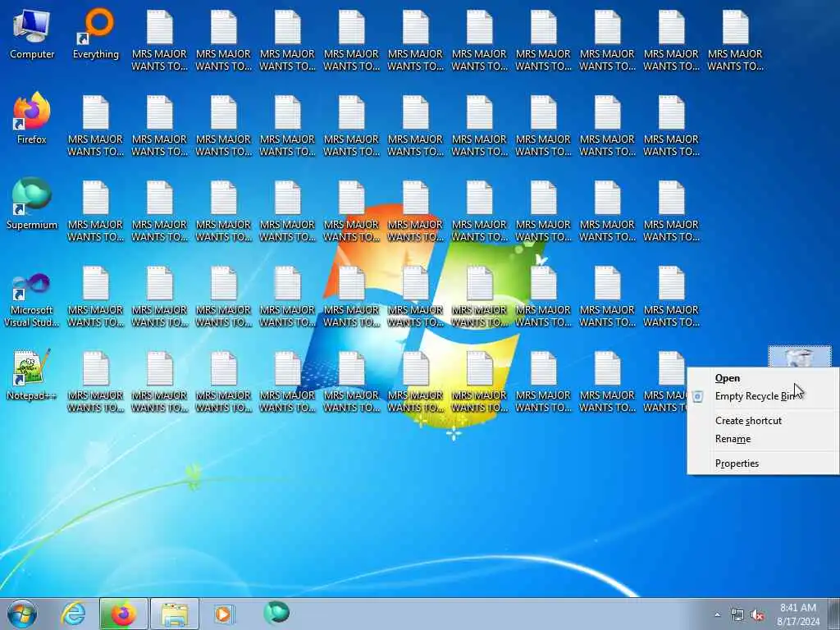The width and height of the screenshot is (840, 630).
Task: Launch Internet Explorer from the taskbar
Action: tap(73, 614)
